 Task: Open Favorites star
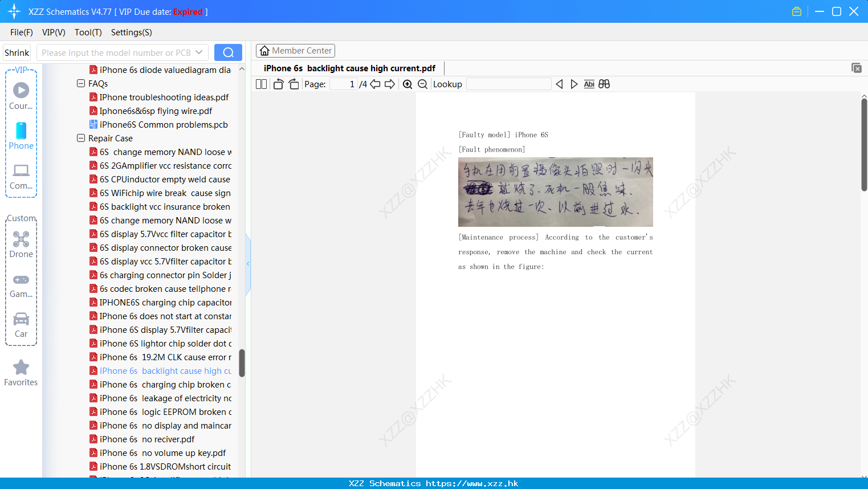point(21,373)
